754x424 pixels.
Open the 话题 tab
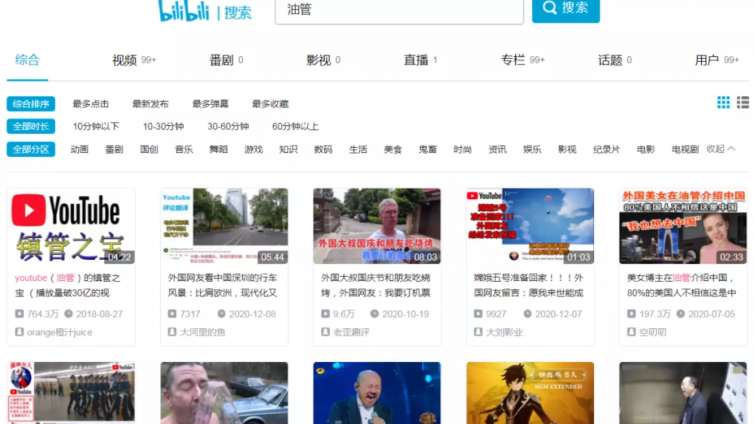point(615,60)
